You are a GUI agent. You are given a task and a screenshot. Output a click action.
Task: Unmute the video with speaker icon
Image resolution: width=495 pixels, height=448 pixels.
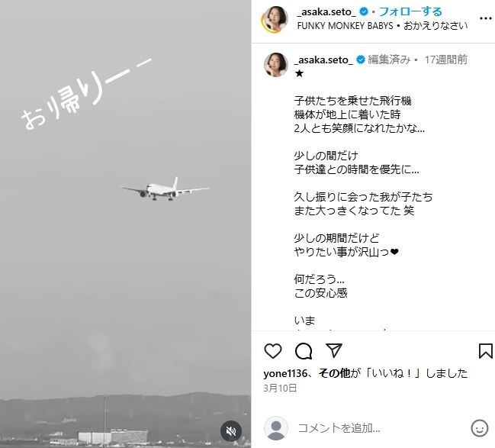point(231,431)
